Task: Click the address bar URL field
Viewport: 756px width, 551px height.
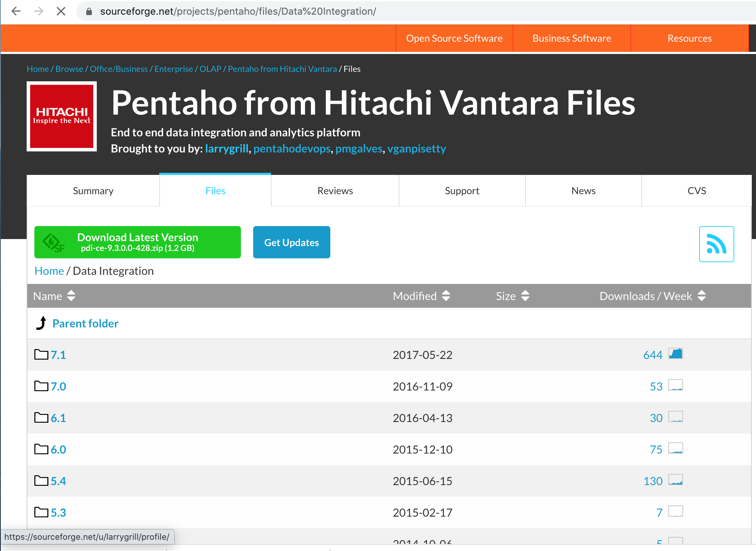Action: pyautogui.click(x=238, y=11)
